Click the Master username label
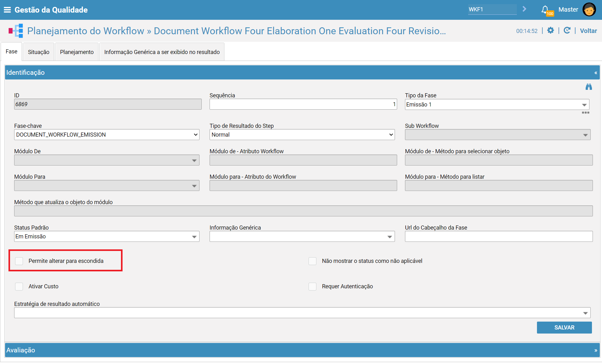Viewport: 602px width, 364px height. click(568, 9)
